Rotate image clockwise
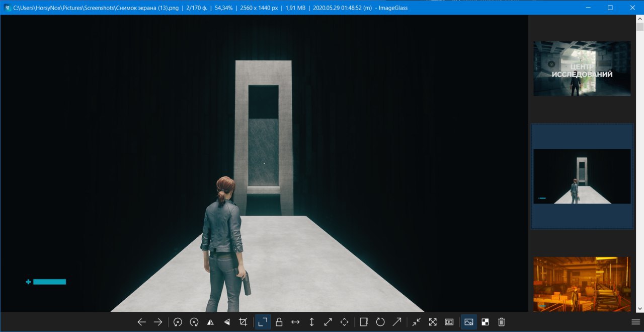The image size is (644, 332). pos(194,322)
